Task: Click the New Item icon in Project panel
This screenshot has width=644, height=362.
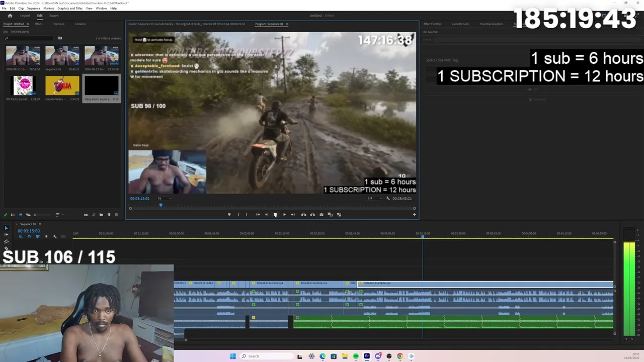Action: click(109, 215)
